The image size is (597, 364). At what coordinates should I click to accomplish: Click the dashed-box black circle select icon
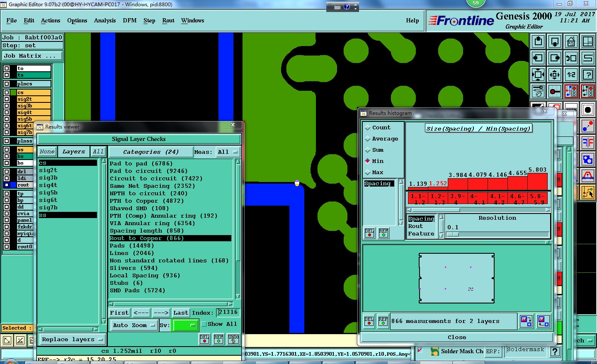coord(588,109)
